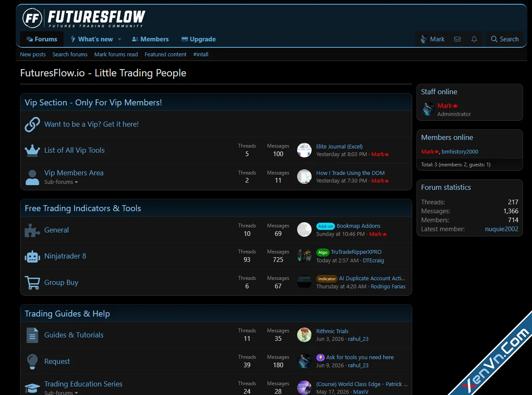Click poster avatar beside AI Duplicate Account thread
The width and height of the screenshot is (532, 395).
(304, 282)
